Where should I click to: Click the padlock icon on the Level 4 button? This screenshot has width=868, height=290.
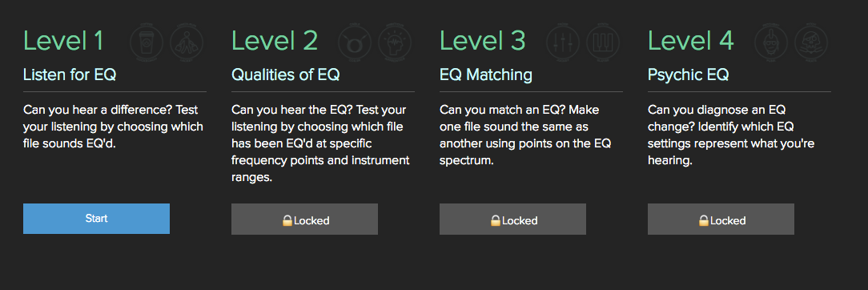click(703, 221)
